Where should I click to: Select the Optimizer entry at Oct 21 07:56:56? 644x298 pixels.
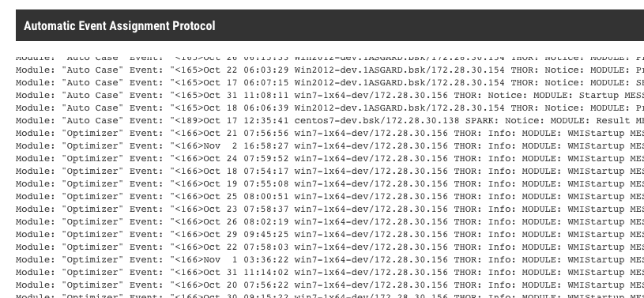(330, 133)
